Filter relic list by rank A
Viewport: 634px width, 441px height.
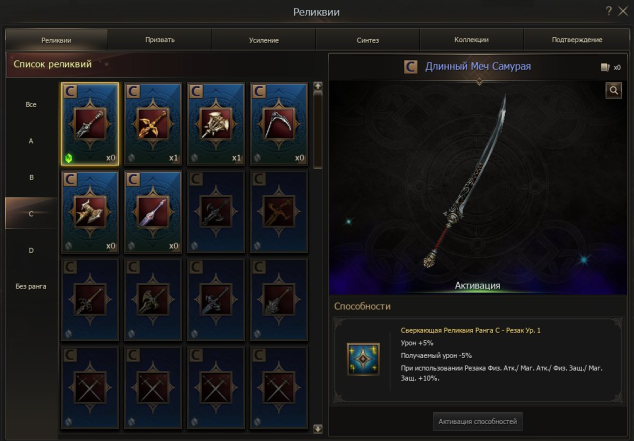pos(31,141)
